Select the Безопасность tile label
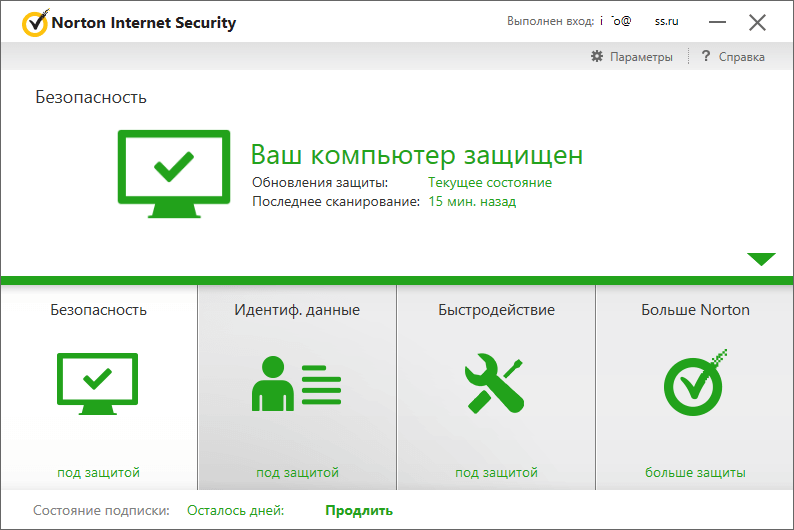 coord(98,310)
